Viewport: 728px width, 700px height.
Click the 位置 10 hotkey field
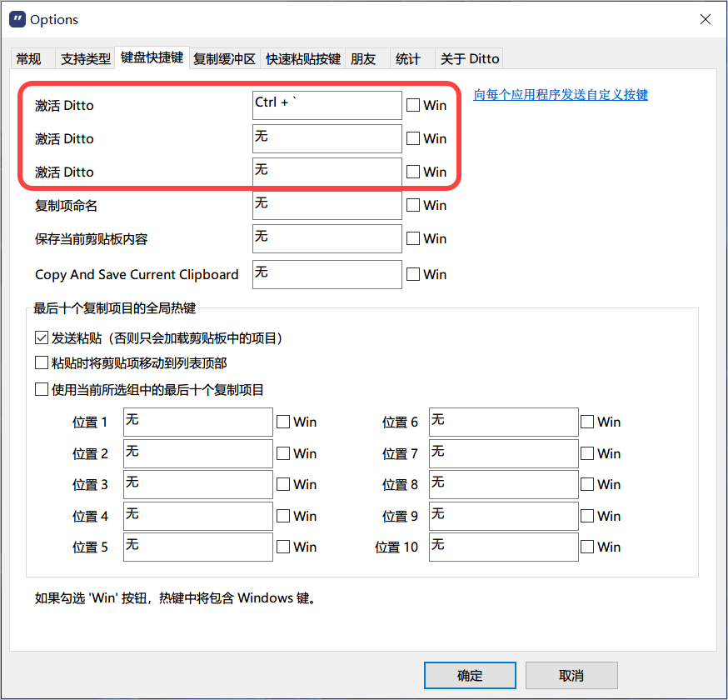(504, 547)
